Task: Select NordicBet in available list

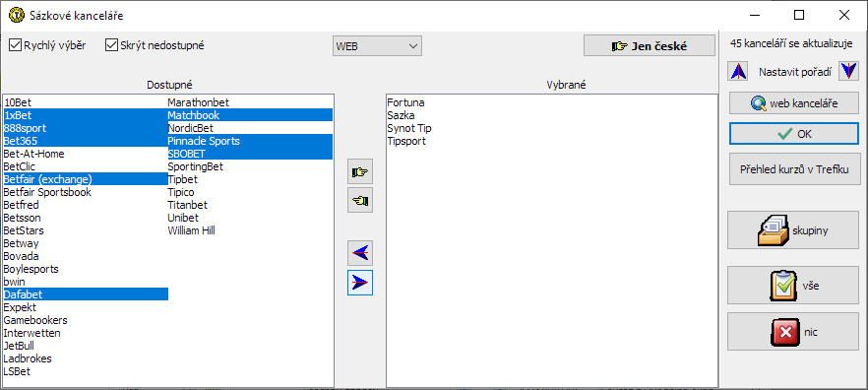Action: click(250, 128)
